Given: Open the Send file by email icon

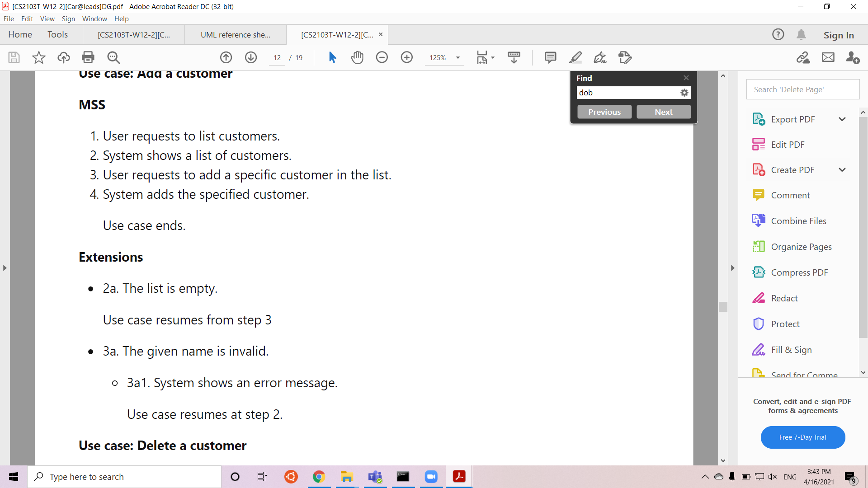Looking at the screenshot, I should tap(828, 57).
